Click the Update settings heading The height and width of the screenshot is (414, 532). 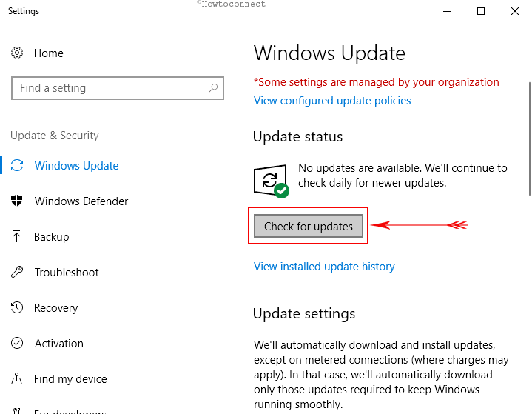tap(304, 313)
